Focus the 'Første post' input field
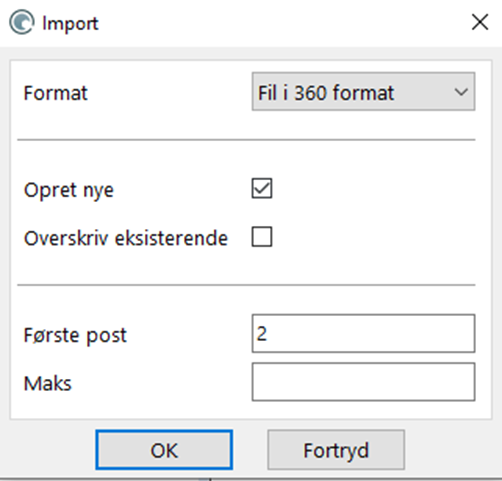The width and height of the screenshot is (502, 481). tap(363, 333)
